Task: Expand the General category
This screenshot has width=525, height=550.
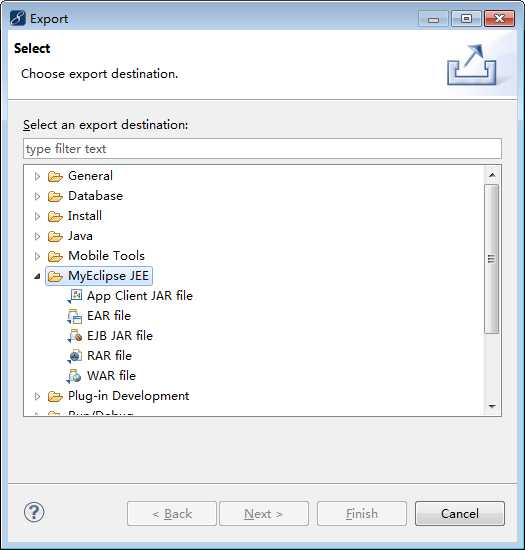Action: point(37,176)
